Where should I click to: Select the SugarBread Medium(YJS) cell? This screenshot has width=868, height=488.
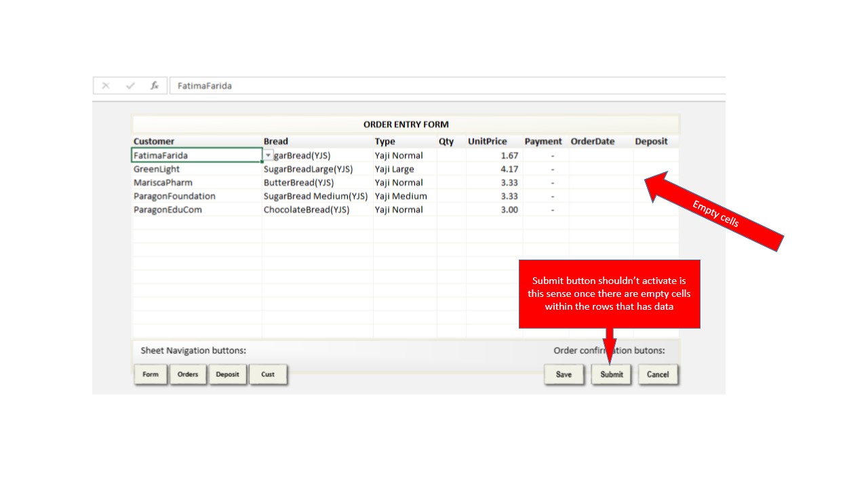click(x=317, y=196)
